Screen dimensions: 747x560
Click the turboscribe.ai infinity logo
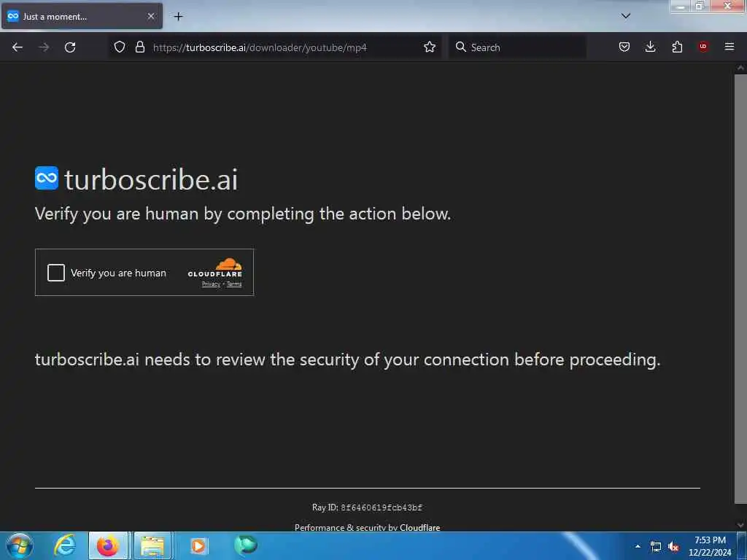pos(47,178)
